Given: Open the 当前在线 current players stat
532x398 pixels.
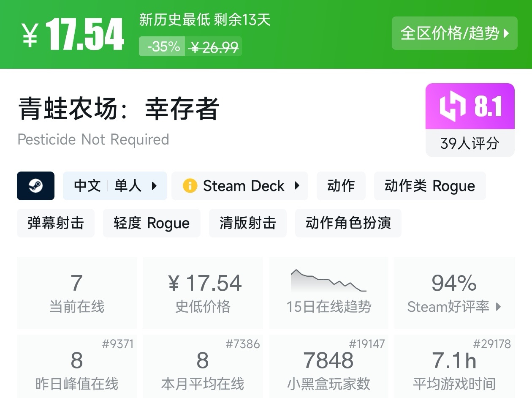Looking at the screenshot, I should [77, 292].
